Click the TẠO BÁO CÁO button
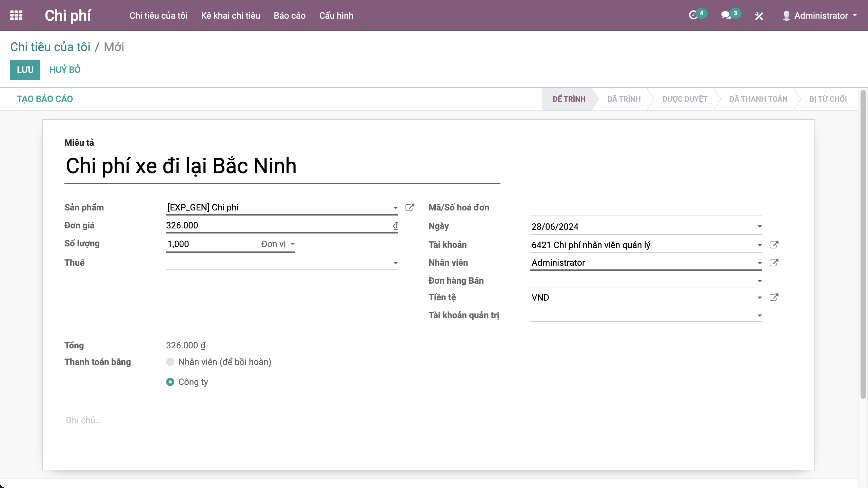 point(45,99)
